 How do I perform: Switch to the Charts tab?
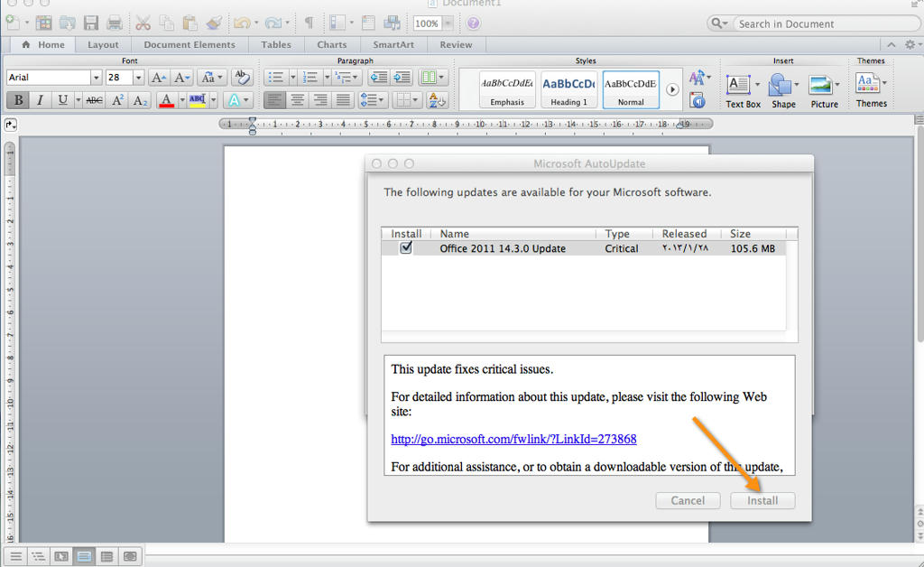click(332, 45)
